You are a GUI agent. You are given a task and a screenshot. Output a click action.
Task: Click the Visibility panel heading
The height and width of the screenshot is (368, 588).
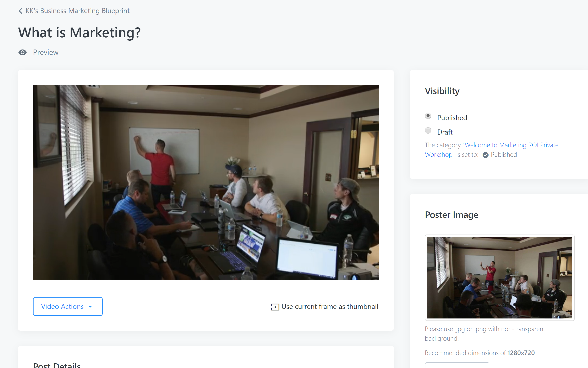[442, 91]
